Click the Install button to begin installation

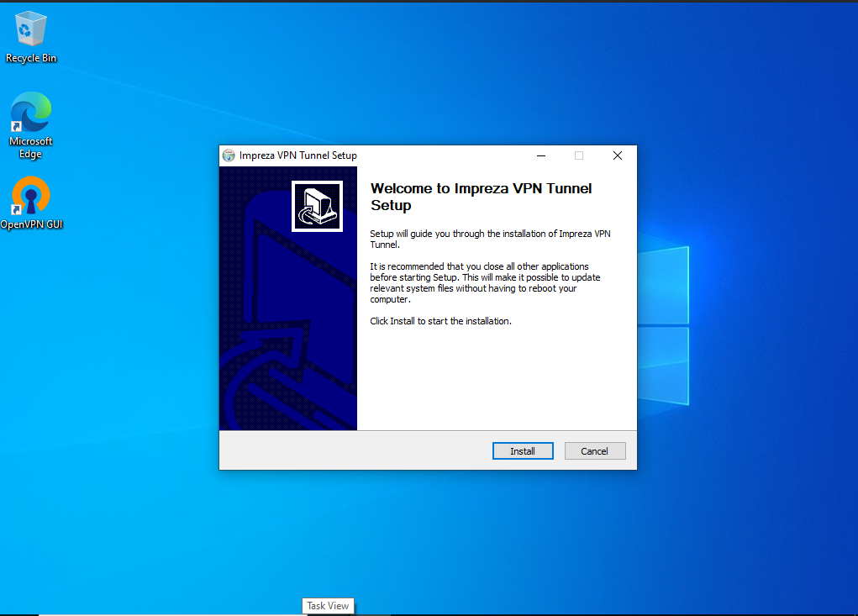(523, 451)
